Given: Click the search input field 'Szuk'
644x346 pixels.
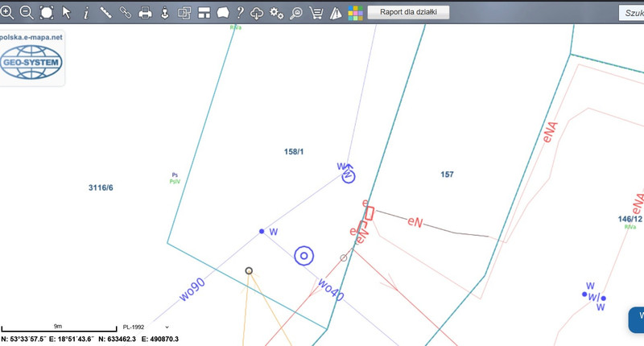Looking at the screenshot, I should [631, 13].
